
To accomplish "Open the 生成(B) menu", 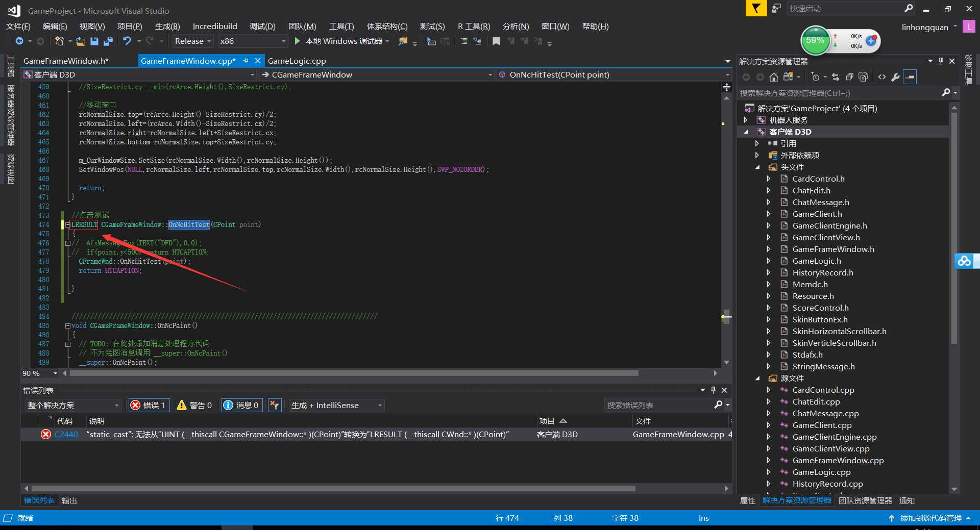I will 167,26.
